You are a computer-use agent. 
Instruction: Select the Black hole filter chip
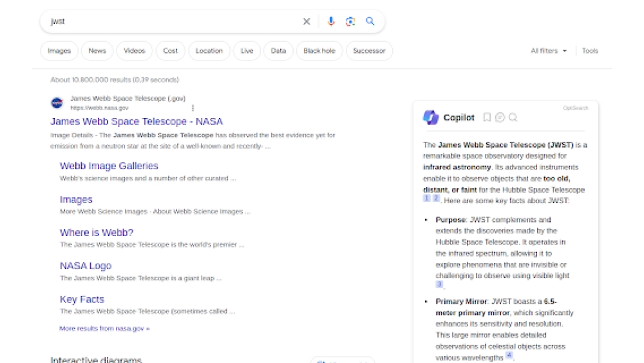coord(319,51)
